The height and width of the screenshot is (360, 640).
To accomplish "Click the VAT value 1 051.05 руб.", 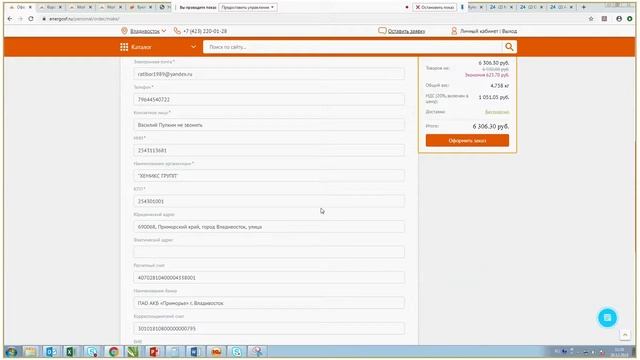I will [494, 97].
